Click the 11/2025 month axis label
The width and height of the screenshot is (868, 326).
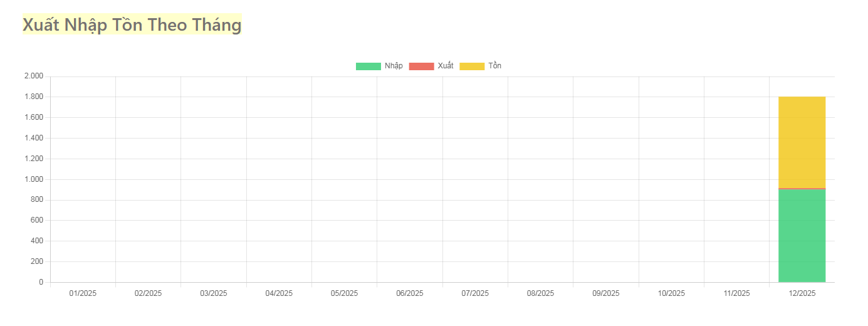(736, 293)
